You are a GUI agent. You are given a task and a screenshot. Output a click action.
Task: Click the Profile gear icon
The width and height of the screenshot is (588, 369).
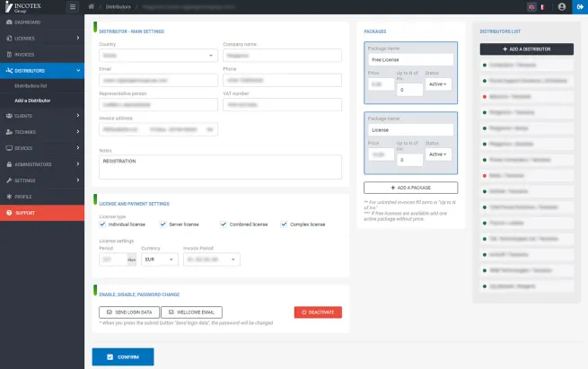tap(9, 197)
